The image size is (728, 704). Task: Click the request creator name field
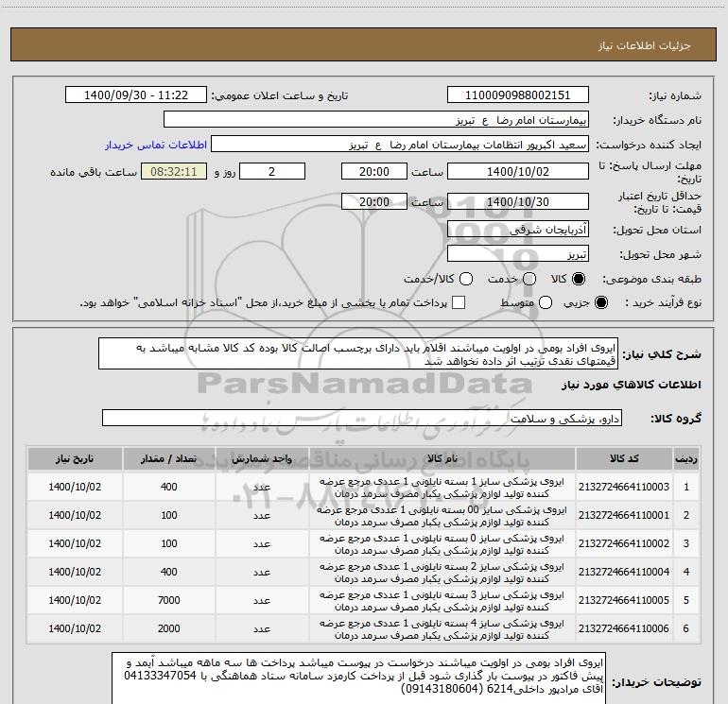coord(400,145)
